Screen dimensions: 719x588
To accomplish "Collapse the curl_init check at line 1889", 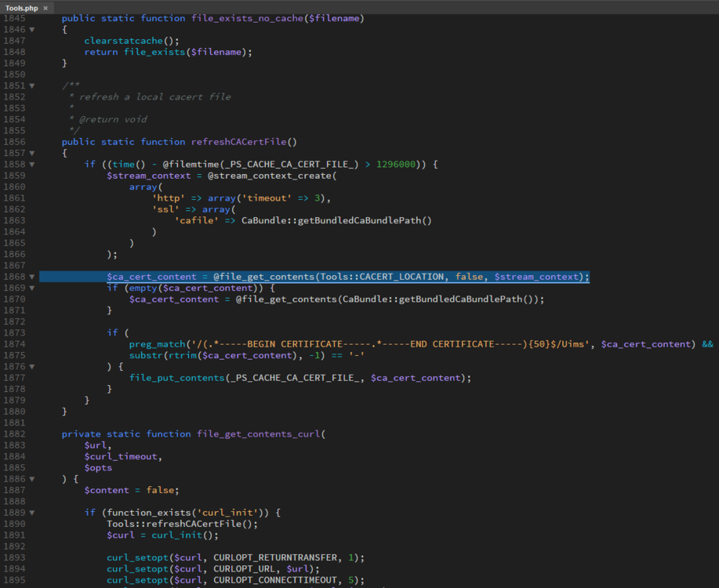I will (32, 513).
